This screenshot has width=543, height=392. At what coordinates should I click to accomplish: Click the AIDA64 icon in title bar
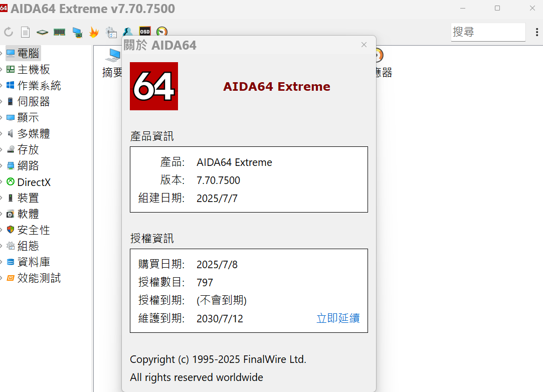click(x=4, y=8)
